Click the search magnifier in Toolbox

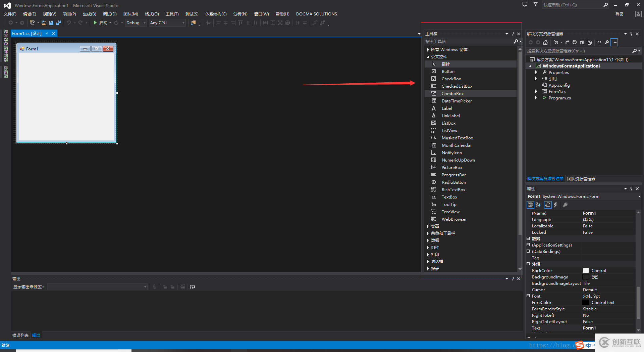click(516, 41)
